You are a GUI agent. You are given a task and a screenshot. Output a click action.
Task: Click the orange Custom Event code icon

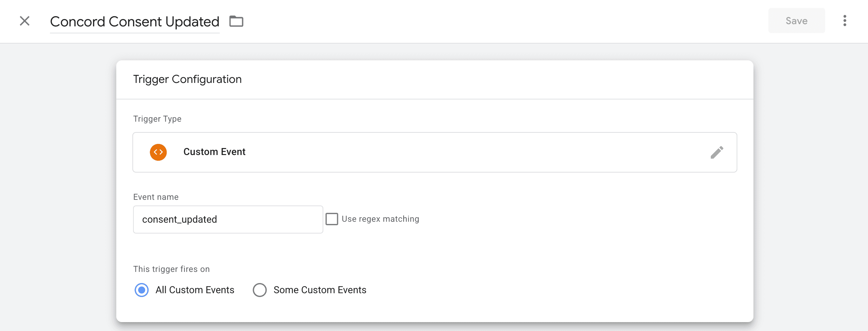point(158,152)
